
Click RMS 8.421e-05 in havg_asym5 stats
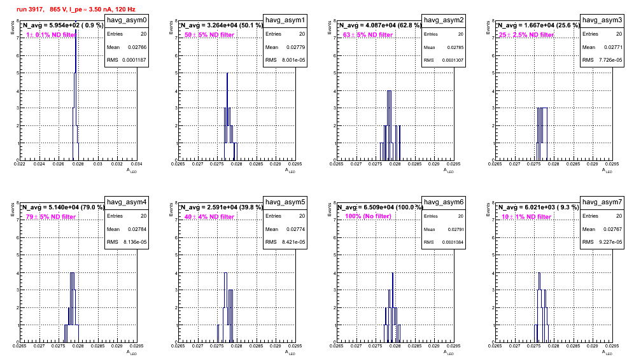point(285,242)
